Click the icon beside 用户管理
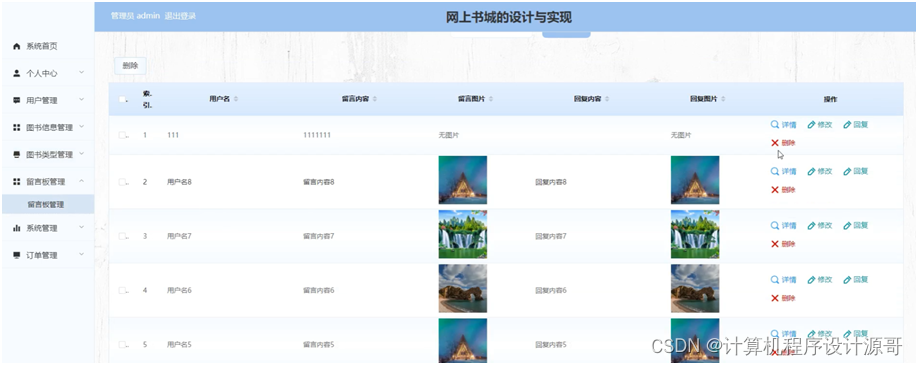Viewport: 918px width, 365px height. click(x=16, y=100)
